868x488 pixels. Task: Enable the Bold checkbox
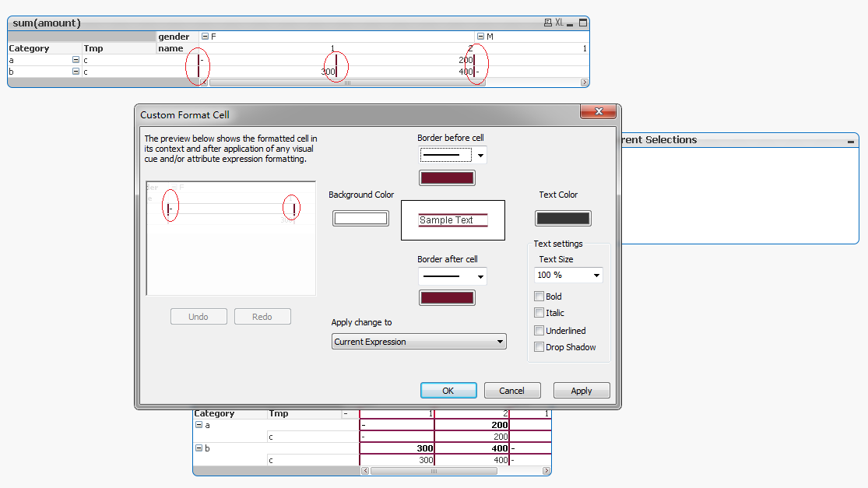point(539,297)
